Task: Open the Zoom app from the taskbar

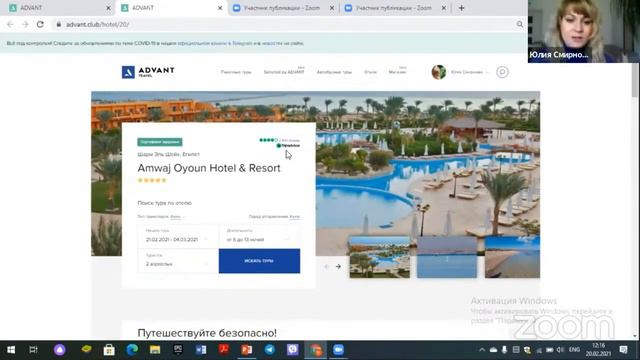Action: [x=338, y=350]
